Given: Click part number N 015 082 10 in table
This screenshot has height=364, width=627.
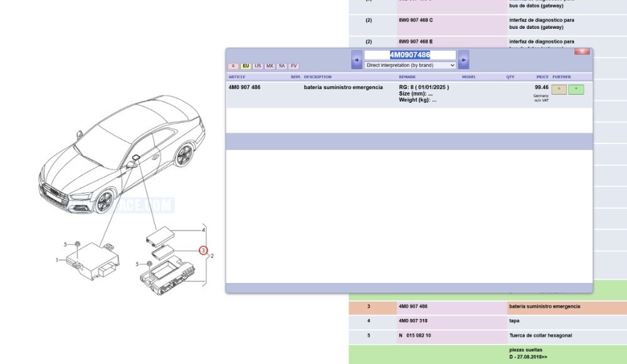Looking at the screenshot, I should pos(414,336).
